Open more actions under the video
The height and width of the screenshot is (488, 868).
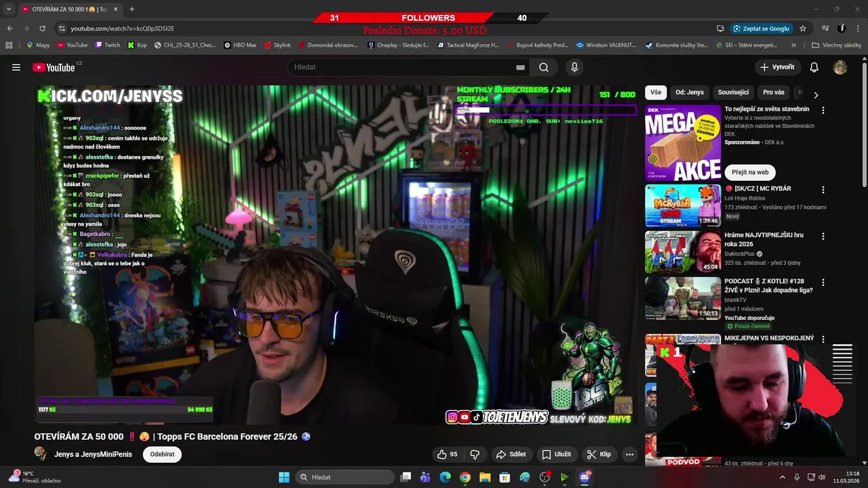coord(629,454)
